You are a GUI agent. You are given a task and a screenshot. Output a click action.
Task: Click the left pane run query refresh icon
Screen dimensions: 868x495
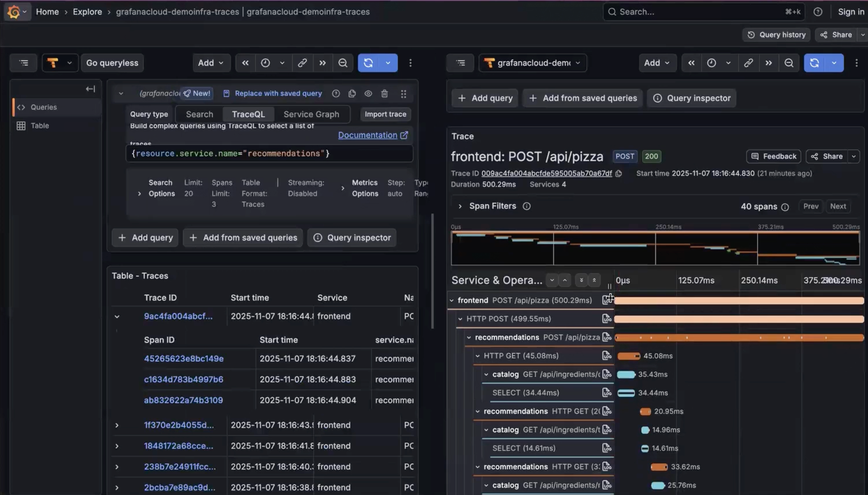click(x=368, y=63)
